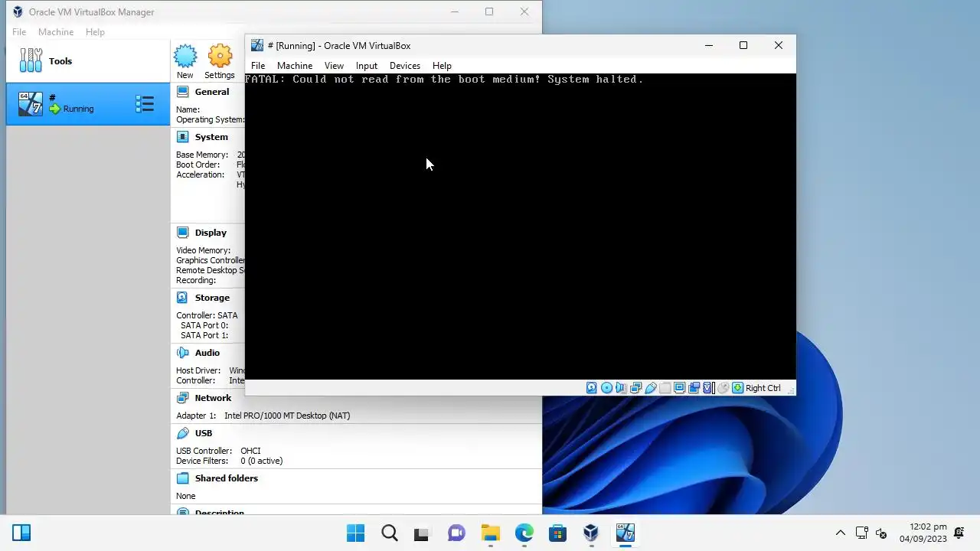Screen dimensions: 980x551
Task: Click 'SATA Port 1:' storage entry
Action: (204, 335)
